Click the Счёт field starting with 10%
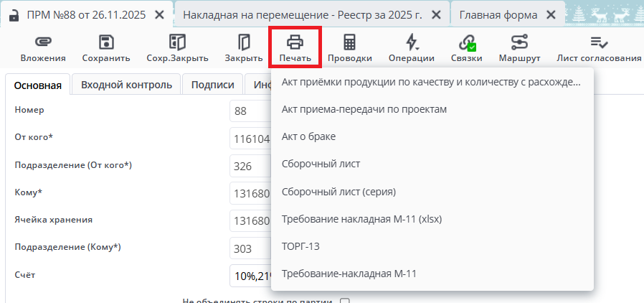Screen dimensions: 644x303 click(x=250, y=276)
